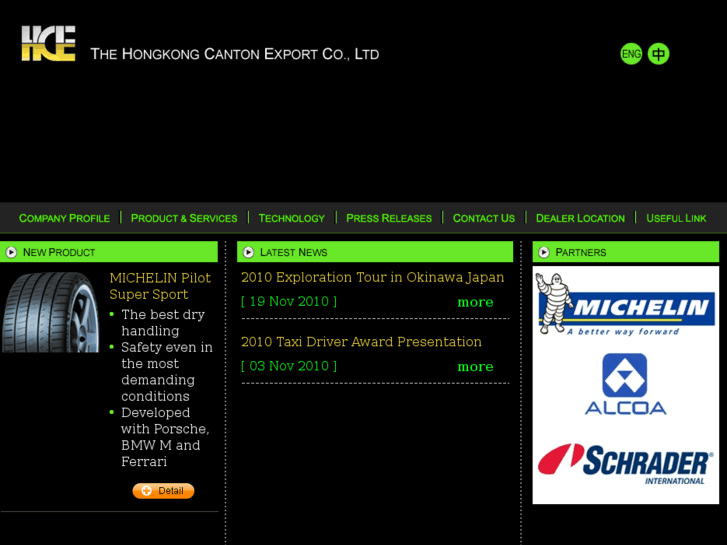Open the Taxi Driver Award Presentation headline
This screenshot has height=545, width=727.
(361, 342)
